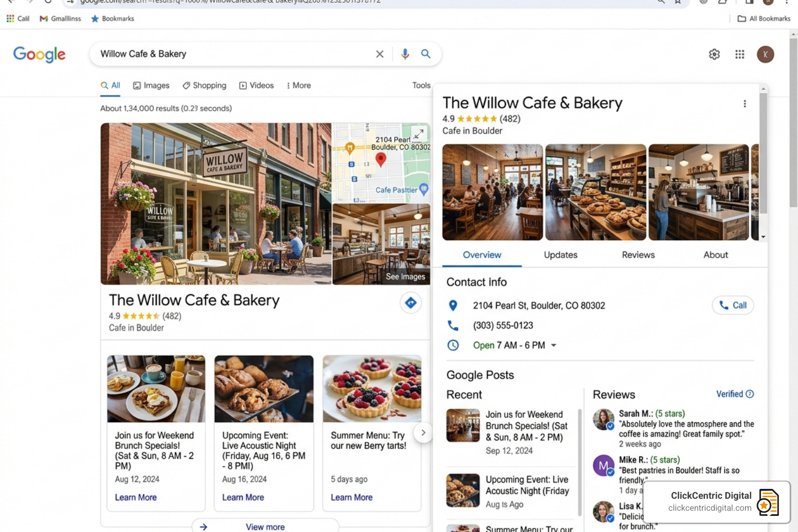Open first panel photo of dining room
Screen dimensions: 798x532
click(493, 192)
